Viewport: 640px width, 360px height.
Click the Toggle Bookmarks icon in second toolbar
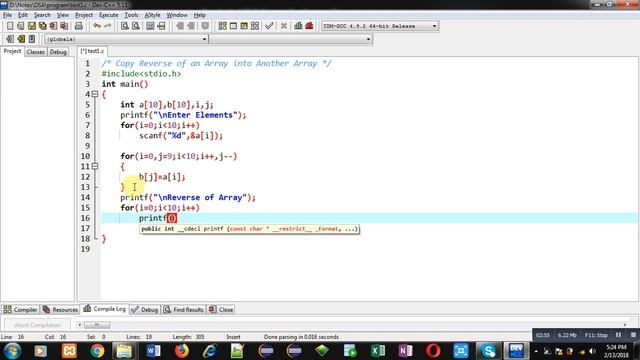(21, 39)
